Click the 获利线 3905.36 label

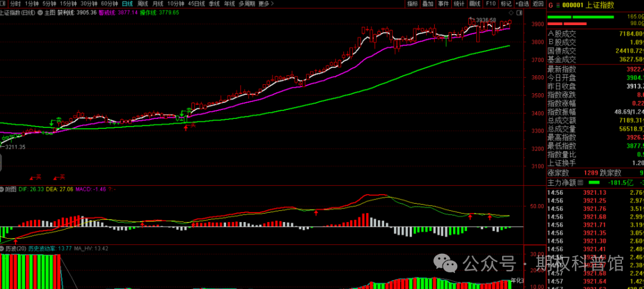click(77, 13)
